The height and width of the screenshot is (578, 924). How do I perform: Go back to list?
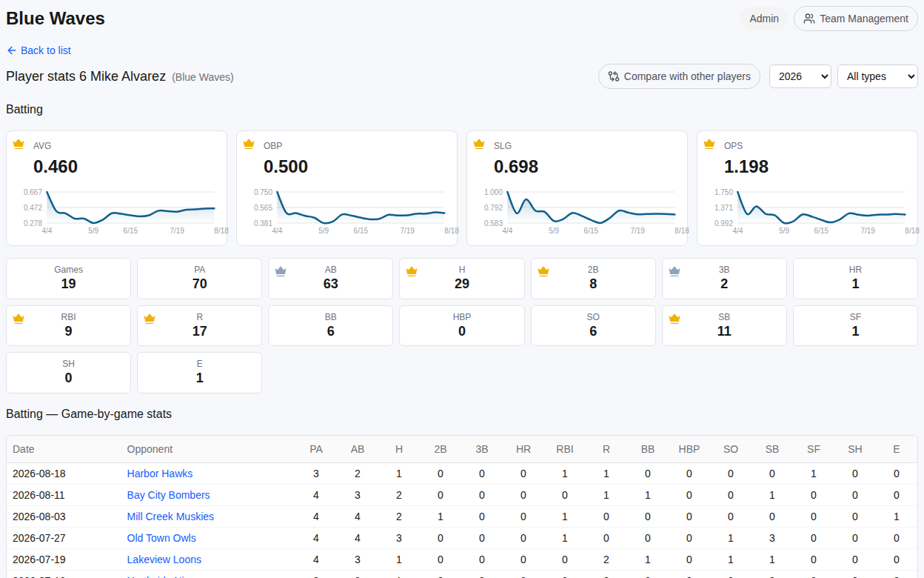click(x=38, y=50)
